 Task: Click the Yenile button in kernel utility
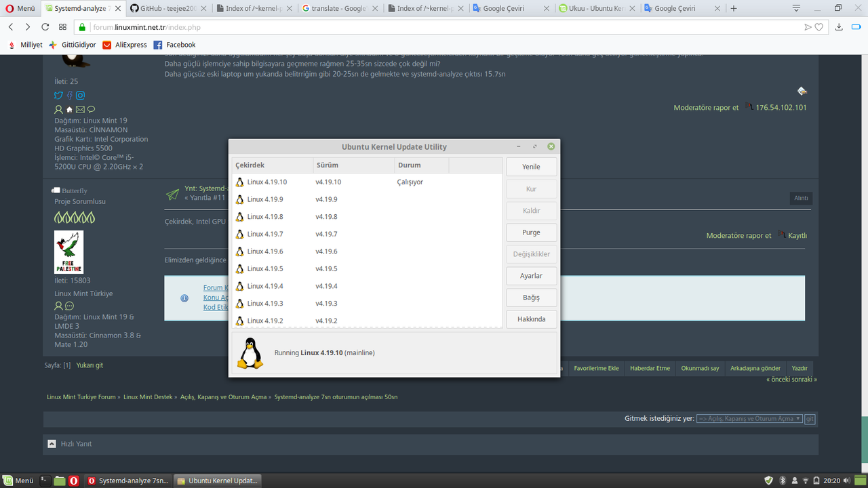(x=531, y=167)
